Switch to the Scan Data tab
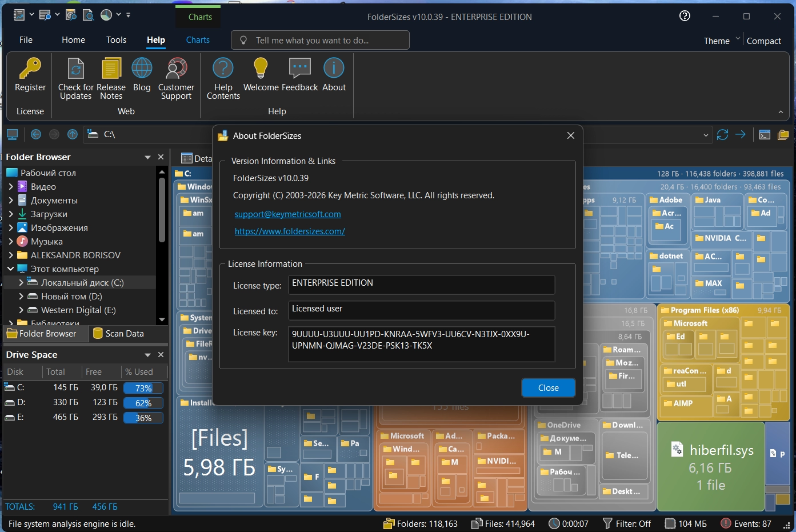796x532 pixels. tap(118, 334)
